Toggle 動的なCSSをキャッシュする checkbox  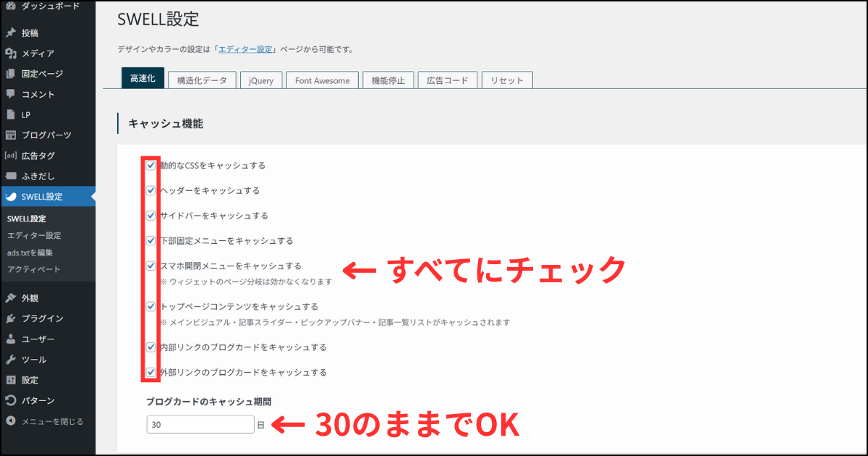[x=151, y=165]
